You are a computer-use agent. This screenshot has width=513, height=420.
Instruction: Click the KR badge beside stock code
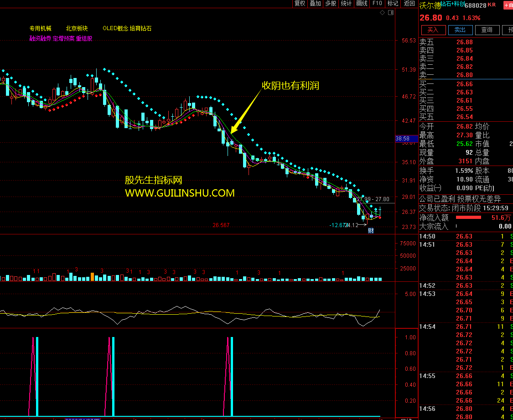[492, 5]
